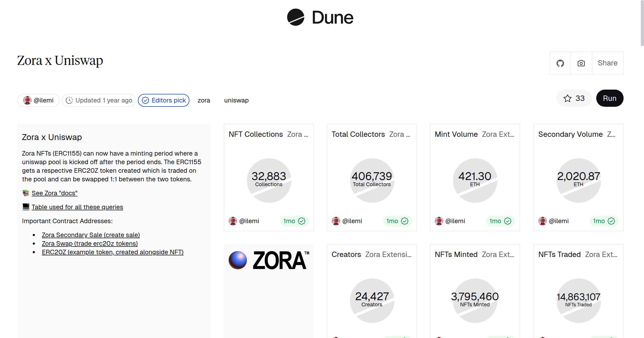Click the camera screenshot icon
This screenshot has height=338, width=644.
(581, 63)
